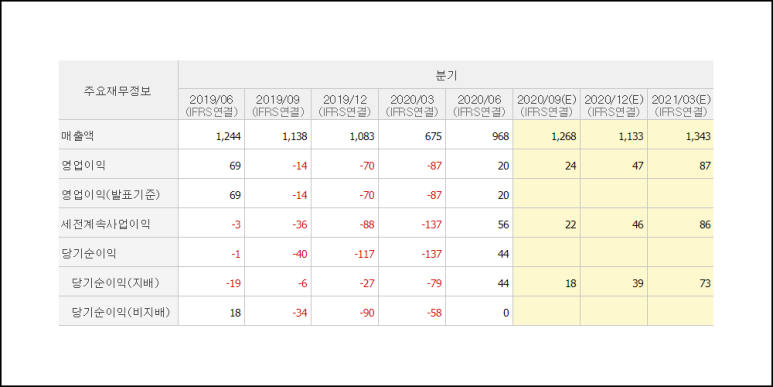Click 영업이익 row value 69 for 2019/06
773x387 pixels.
(235, 166)
